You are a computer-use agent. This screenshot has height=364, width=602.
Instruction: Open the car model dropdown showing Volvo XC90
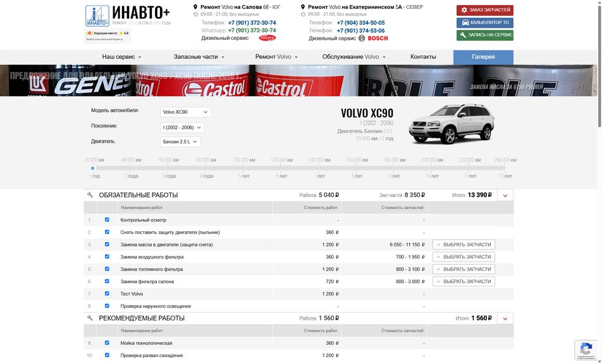[x=185, y=112]
